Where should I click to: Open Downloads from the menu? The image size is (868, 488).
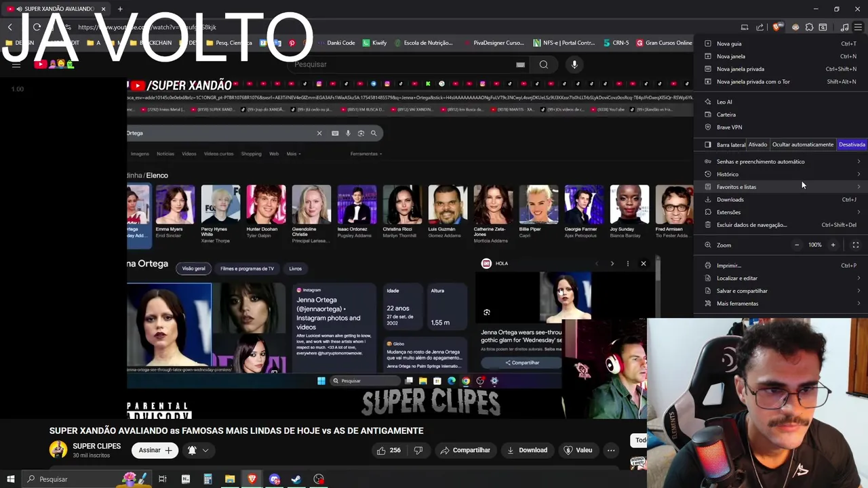click(781, 199)
